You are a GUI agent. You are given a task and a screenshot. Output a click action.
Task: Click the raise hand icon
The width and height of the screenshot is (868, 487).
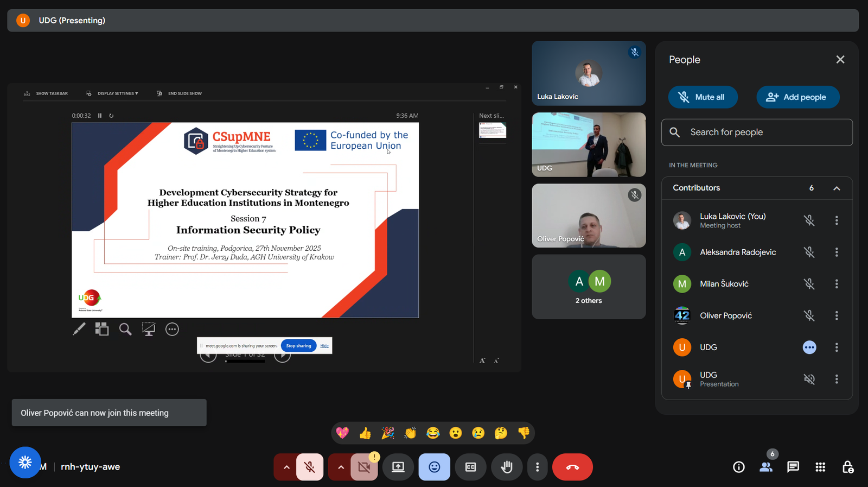[507, 467]
